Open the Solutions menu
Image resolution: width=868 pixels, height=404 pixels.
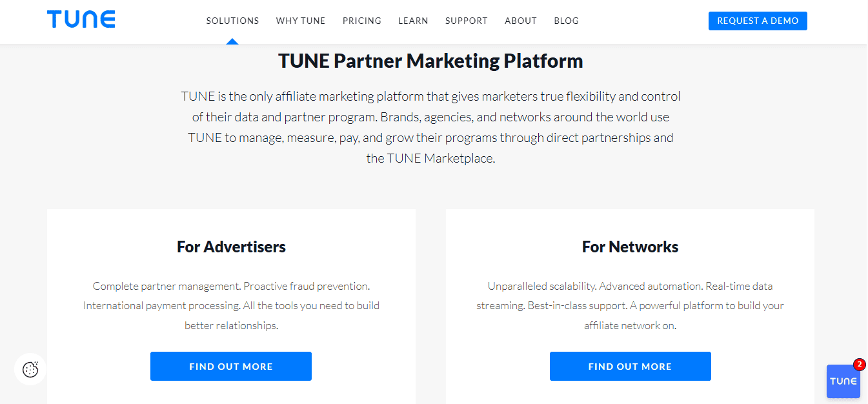pyautogui.click(x=232, y=21)
